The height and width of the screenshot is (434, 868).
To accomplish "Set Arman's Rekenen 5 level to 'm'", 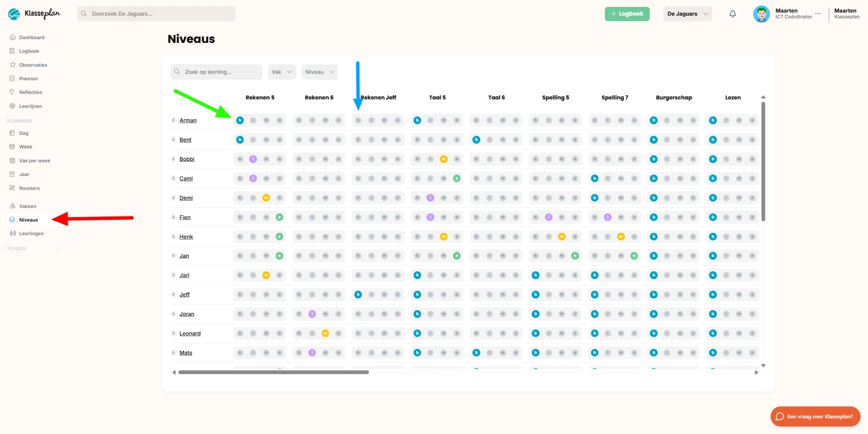I will (266, 120).
